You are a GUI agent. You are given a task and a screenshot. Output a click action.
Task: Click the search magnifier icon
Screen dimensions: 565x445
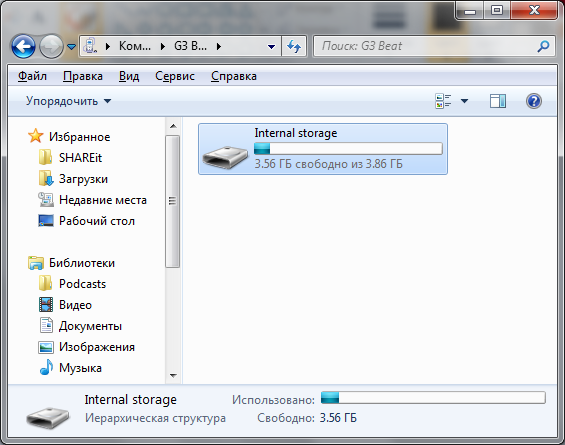tap(543, 46)
